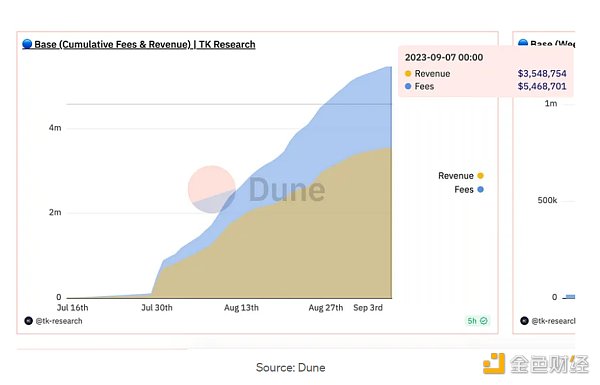Open the @tk-research author link

click(59, 321)
